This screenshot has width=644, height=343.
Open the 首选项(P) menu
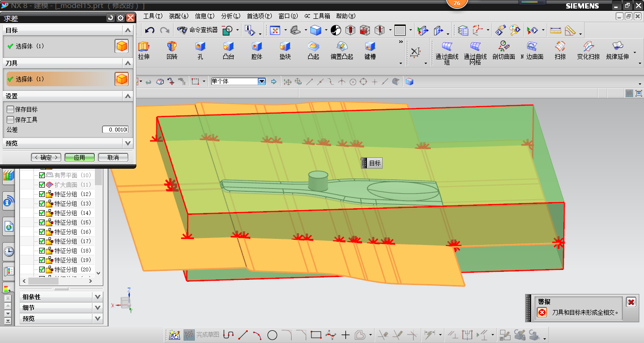tap(259, 16)
